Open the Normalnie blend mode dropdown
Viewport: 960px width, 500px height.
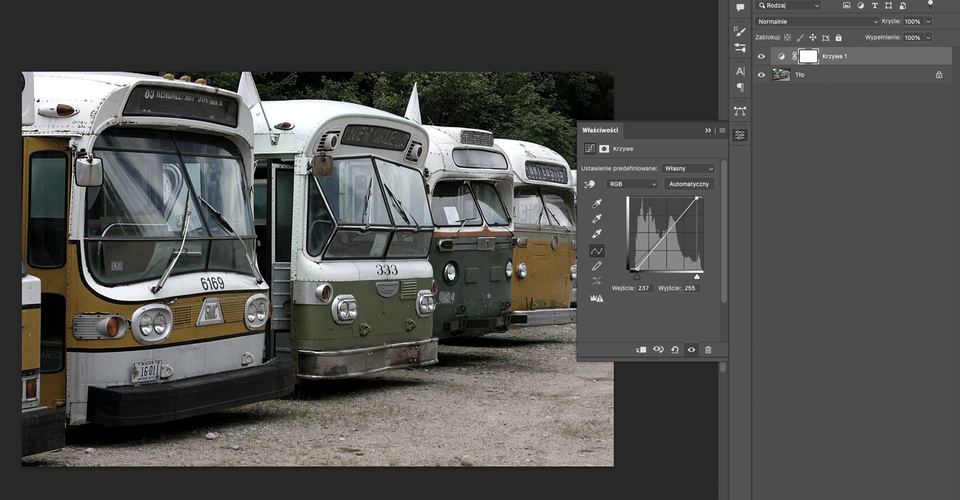(x=817, y=21)
